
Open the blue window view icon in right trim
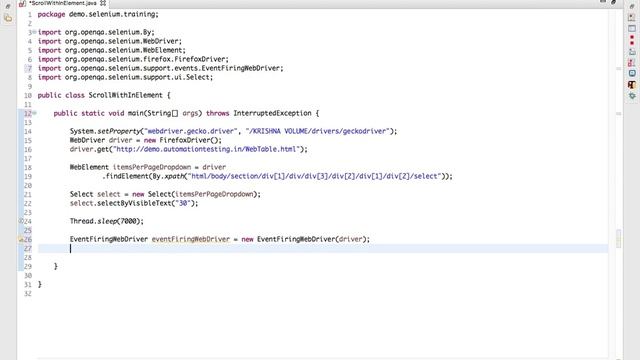click(x=632, y=29)
